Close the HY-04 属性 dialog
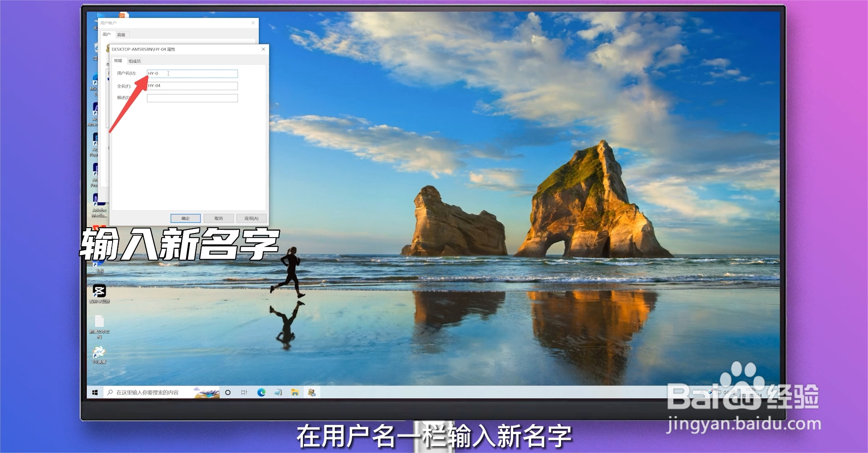This screenshot has width=868, height=453. 263,49
